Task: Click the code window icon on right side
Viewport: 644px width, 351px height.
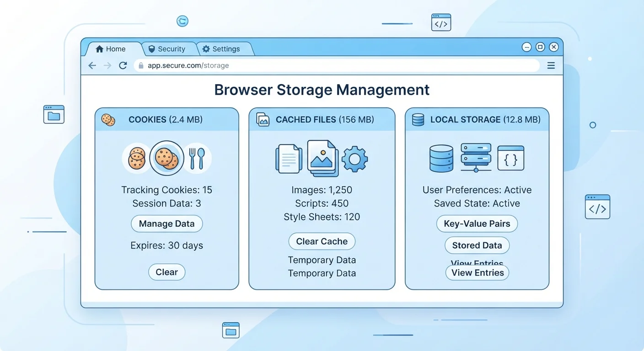Action: pos(597,207)
